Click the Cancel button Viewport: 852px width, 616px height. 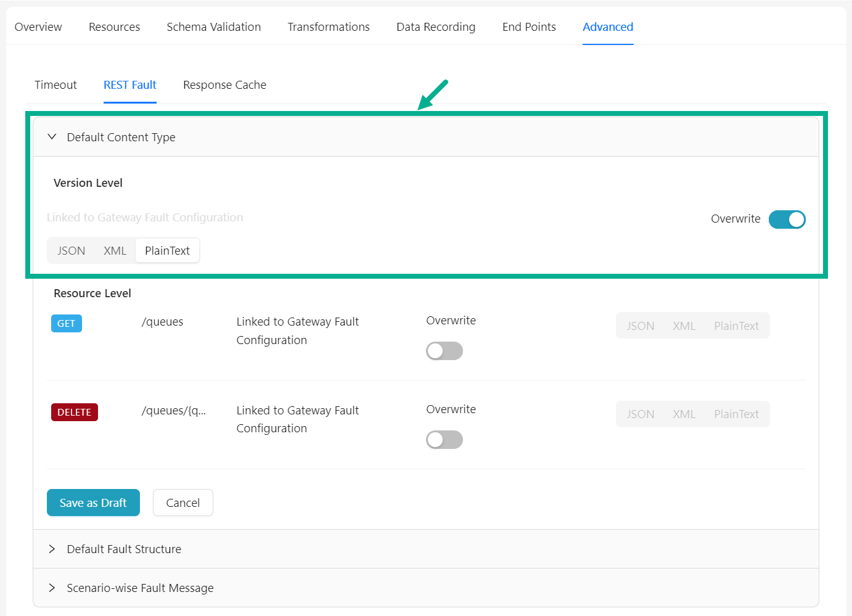click(182, 503)
